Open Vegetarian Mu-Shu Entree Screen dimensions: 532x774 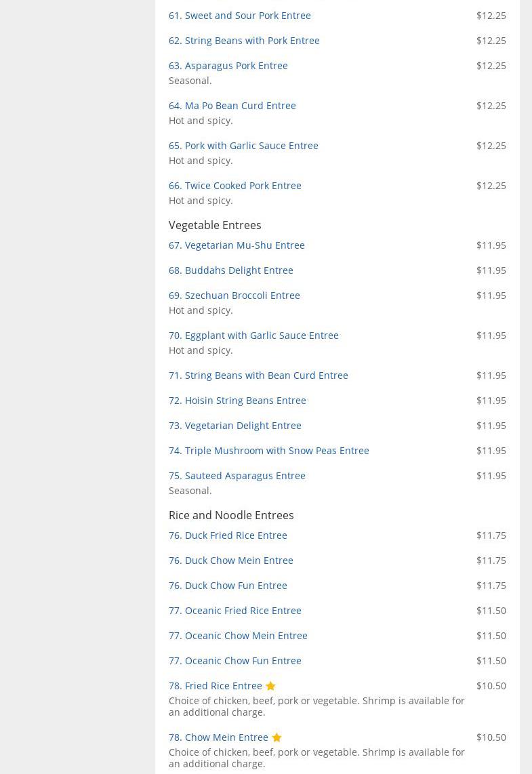pos(237,245)
